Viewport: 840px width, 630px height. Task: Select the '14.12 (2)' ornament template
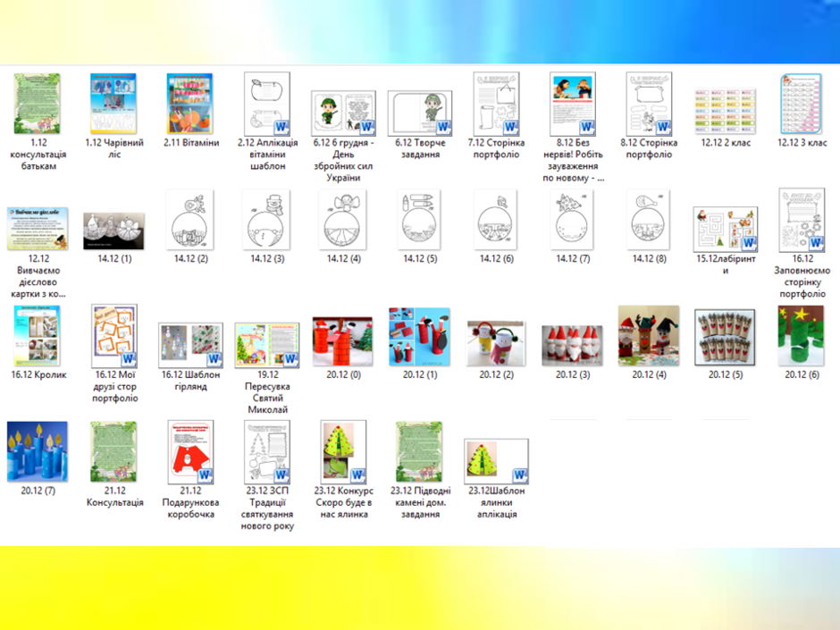point(190,220)
